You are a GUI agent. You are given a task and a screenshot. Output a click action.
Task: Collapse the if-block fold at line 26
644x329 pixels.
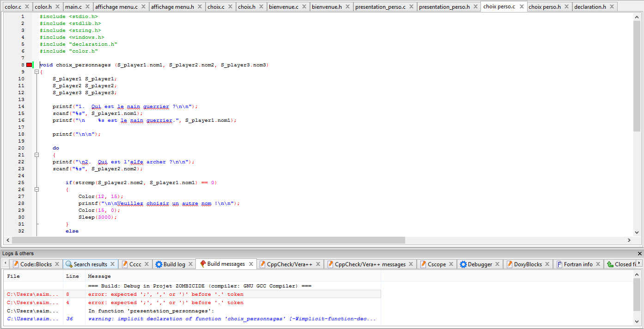pyautogui.click(x=36, y=189)
